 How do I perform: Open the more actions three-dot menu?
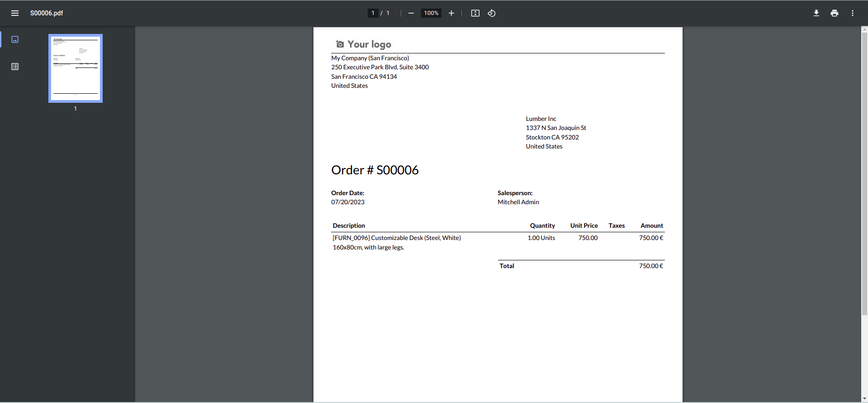click(852, 13)
